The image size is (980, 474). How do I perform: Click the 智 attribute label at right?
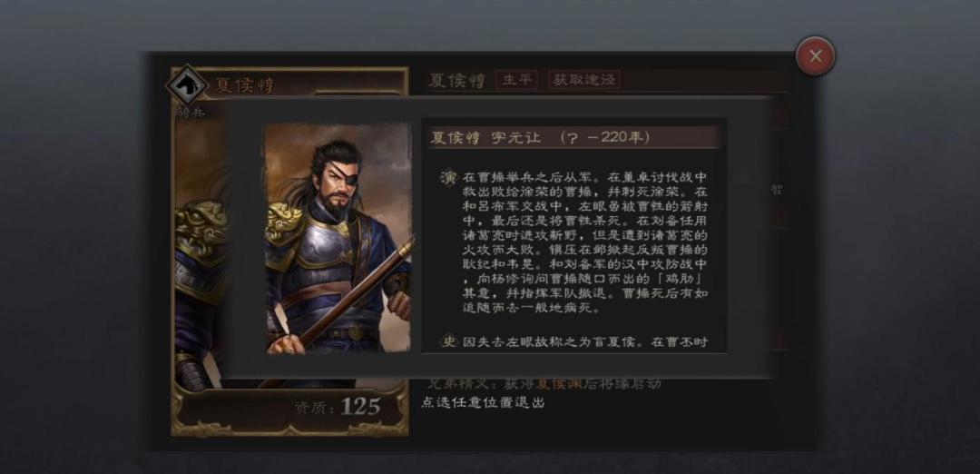[776, 190]
